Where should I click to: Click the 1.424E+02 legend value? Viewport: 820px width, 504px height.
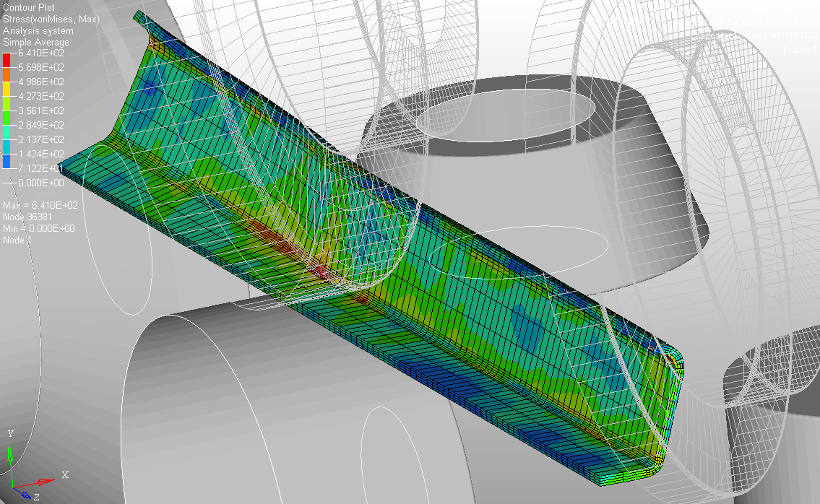pyautogui.click(x=41, y=155)
